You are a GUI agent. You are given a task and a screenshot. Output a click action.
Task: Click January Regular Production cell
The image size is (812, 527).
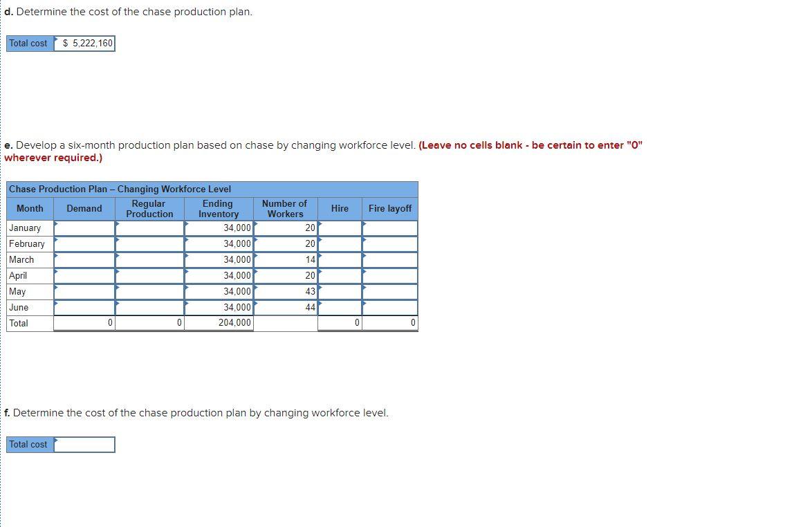[149, 228]
